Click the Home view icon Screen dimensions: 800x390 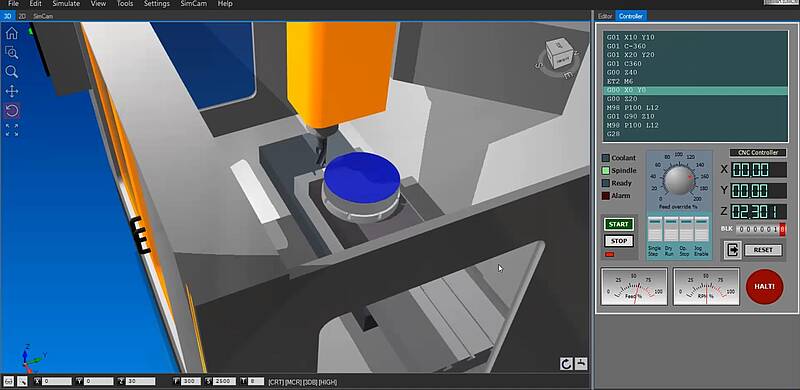point(11,33)
